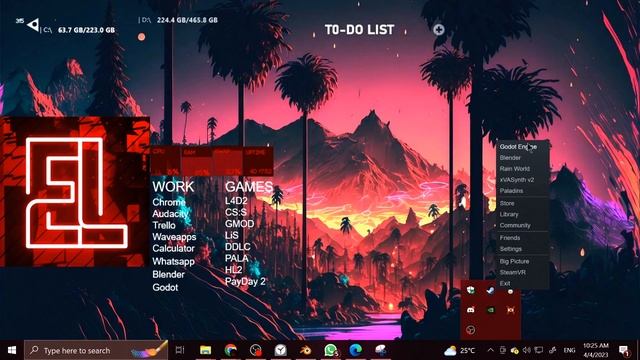Viewport: 640px width, 360px height.
Task: Launch CS:S from the GAMES list
Action: [x=236, y=212]
